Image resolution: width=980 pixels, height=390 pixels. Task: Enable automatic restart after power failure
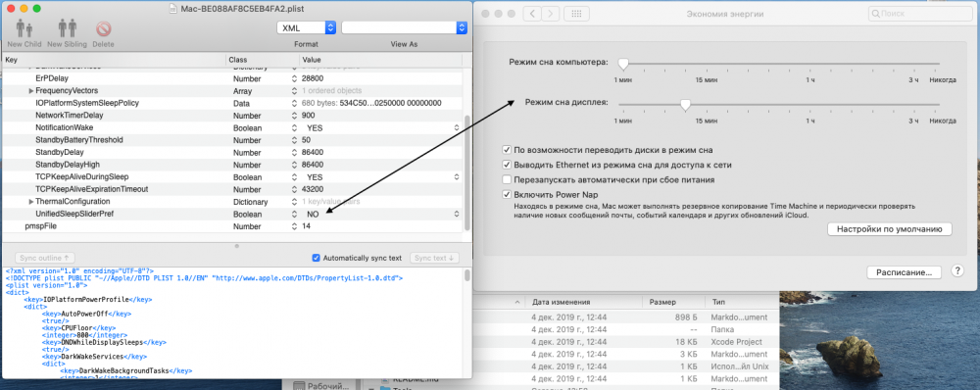(507, 180)
